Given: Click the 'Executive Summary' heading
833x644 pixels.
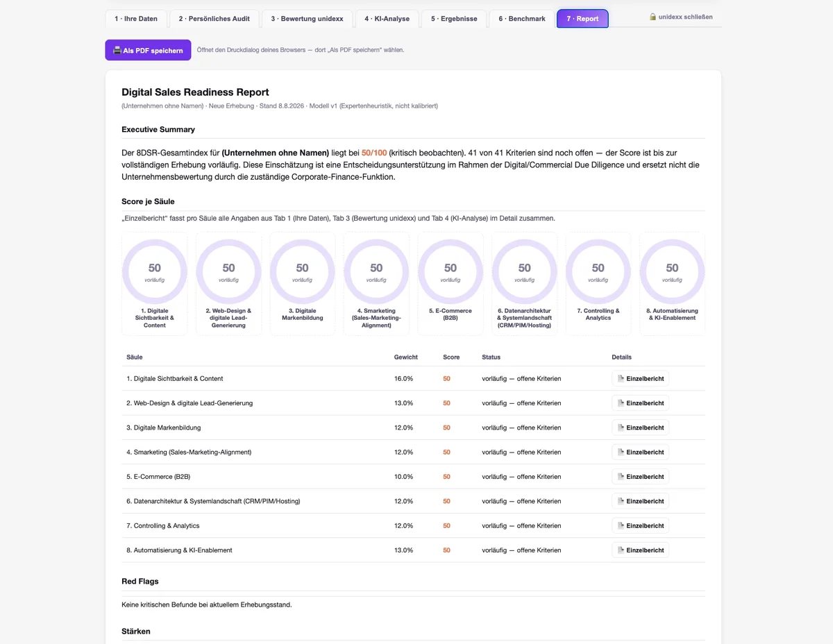Looking at the screenshot, I should tap(158, 130).
